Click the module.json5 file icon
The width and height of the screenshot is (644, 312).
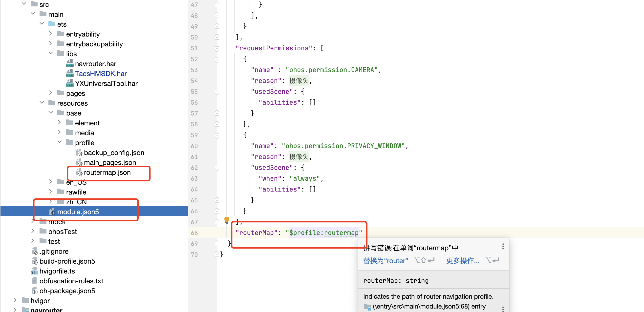click(x=52, y=212)
